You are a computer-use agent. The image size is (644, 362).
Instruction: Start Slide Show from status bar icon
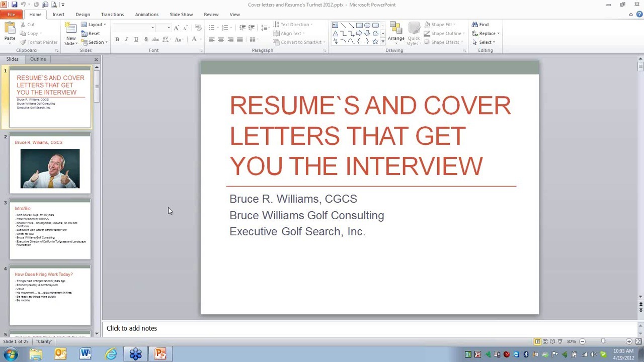click(560, 342)
